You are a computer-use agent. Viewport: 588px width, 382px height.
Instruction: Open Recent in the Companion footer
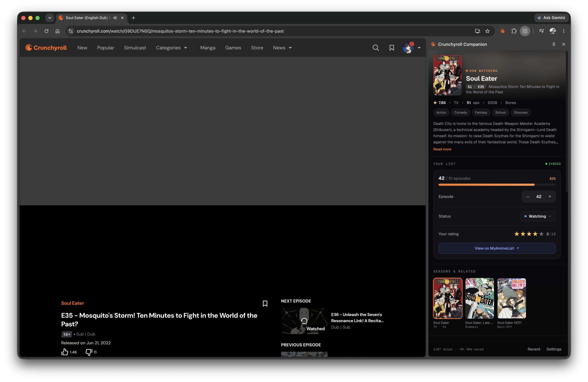click(x=534, y=349)
